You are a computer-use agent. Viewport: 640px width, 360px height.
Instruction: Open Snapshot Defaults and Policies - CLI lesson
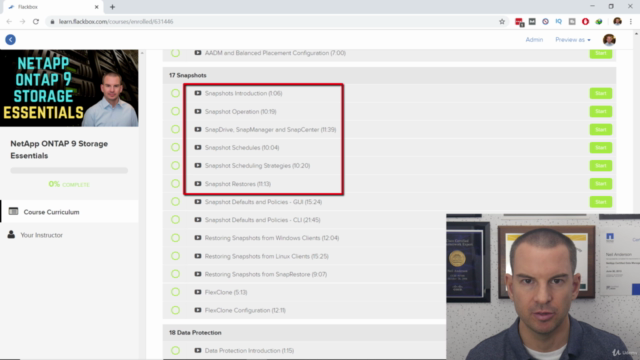coord(262,220)
